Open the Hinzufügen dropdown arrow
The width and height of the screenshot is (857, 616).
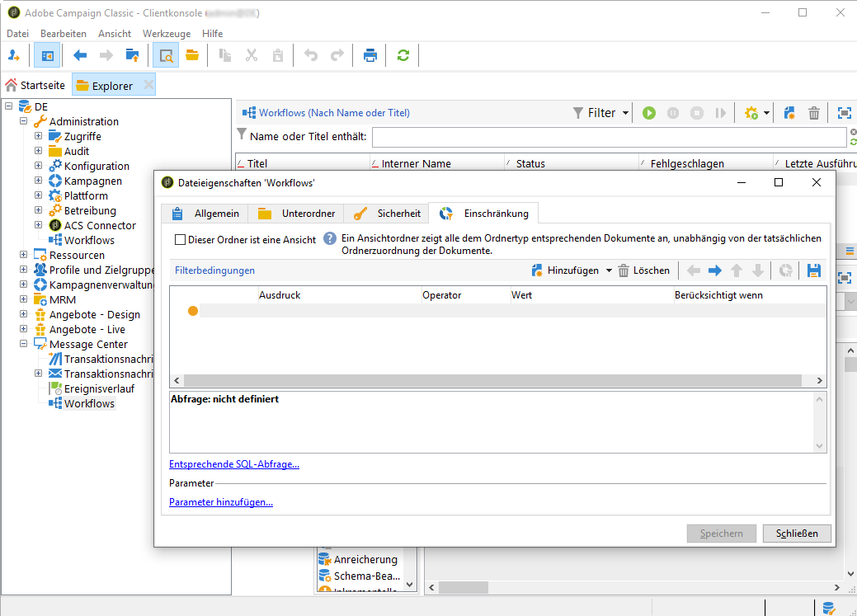pos(609,270)
